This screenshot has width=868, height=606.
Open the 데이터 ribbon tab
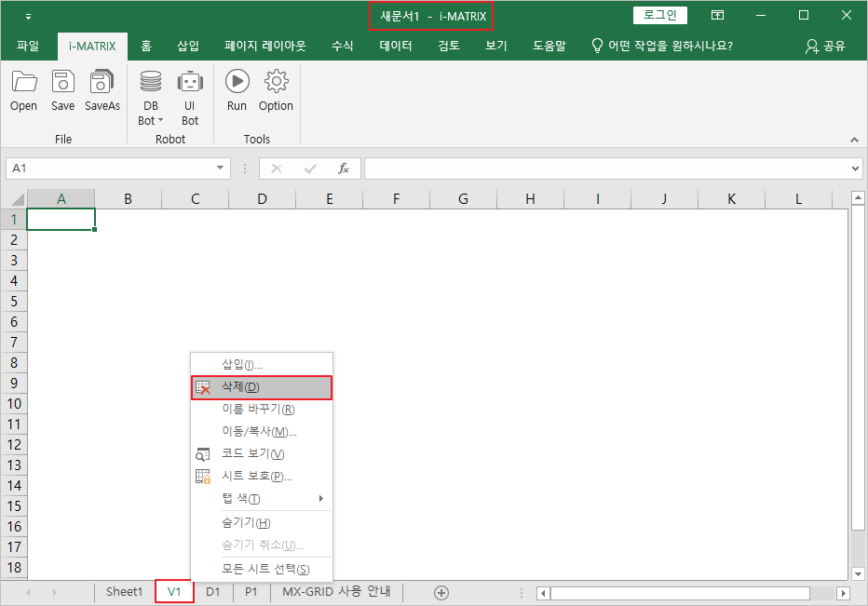point(396,46)
